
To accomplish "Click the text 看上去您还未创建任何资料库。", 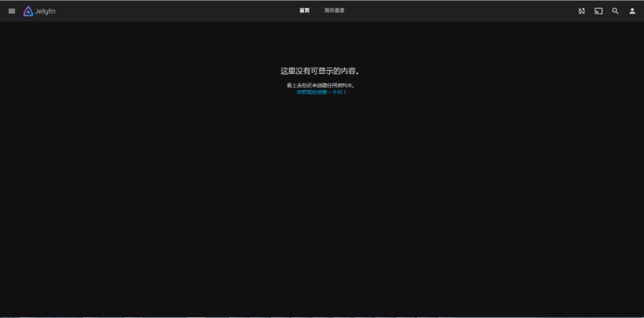I will (x=321, y=85).
